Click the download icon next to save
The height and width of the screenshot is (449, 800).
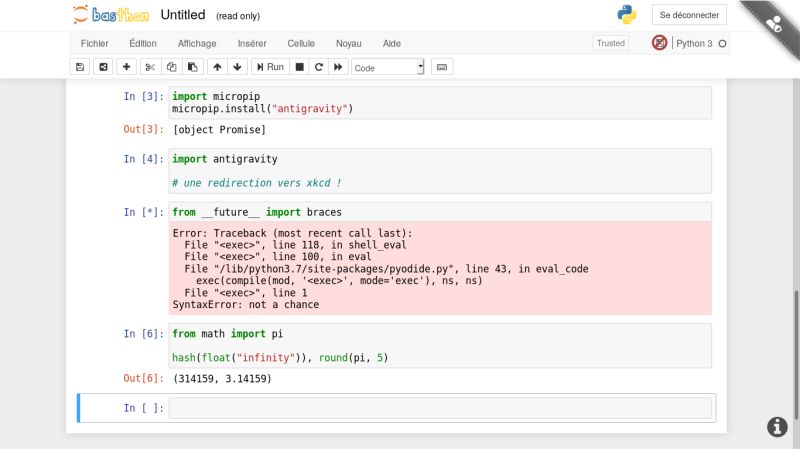[x=103, y=67]
